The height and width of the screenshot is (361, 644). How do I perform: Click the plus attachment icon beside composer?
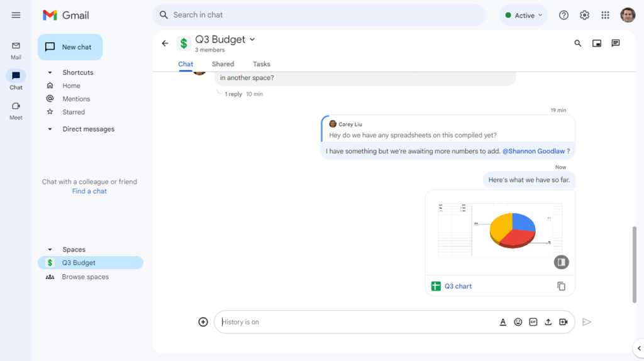coord(203,322)
